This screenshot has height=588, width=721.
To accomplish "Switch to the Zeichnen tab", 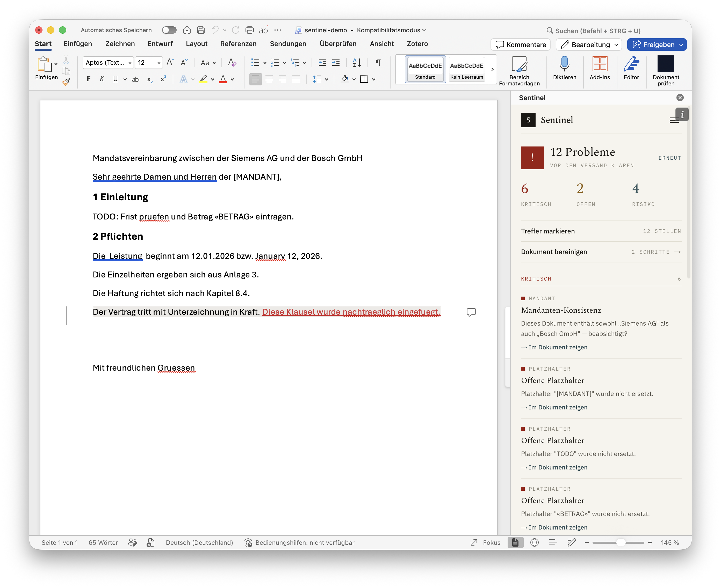I will 120,44.
